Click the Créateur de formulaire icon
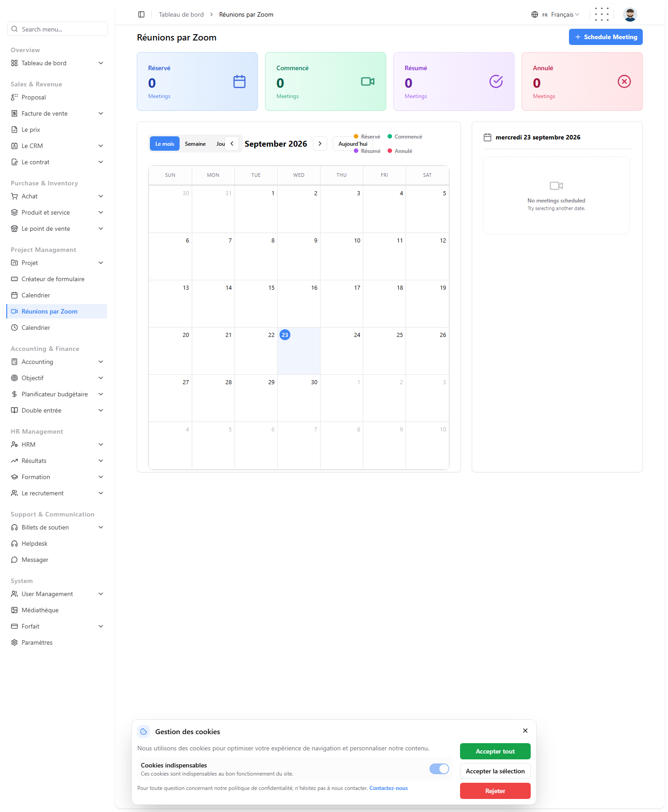The height and width of the screenshot is (812, 668). (x=14, y=279)
